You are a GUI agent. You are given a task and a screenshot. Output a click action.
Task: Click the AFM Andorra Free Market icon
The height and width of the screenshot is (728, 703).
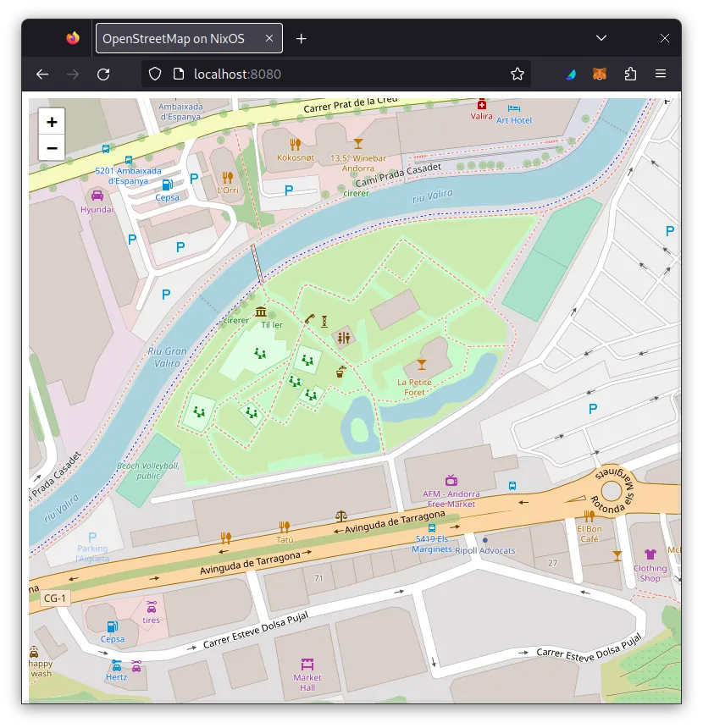(451, 481)
